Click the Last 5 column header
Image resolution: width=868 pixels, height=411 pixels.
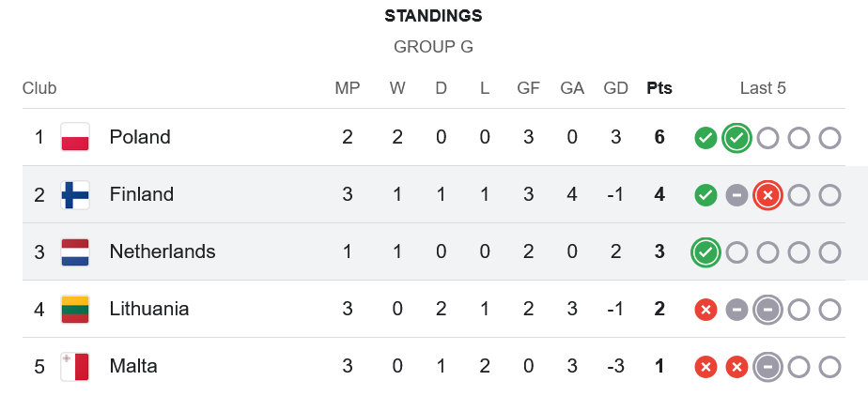coord(763,88)
